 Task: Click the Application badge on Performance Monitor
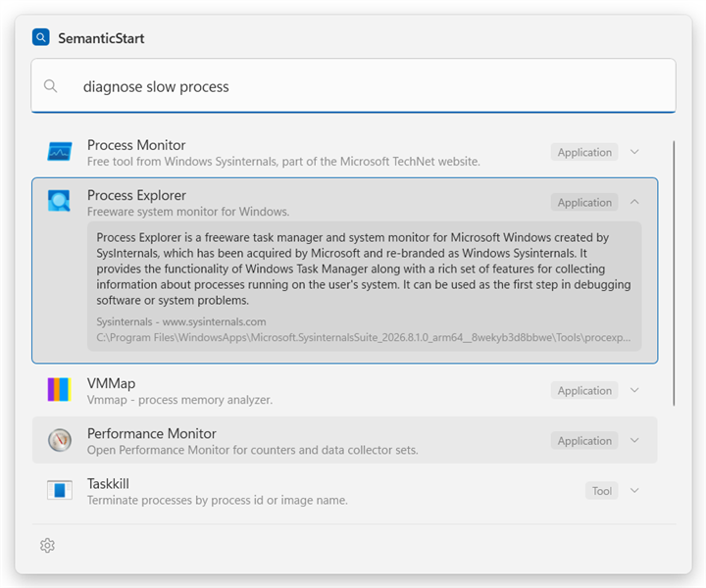584,440
